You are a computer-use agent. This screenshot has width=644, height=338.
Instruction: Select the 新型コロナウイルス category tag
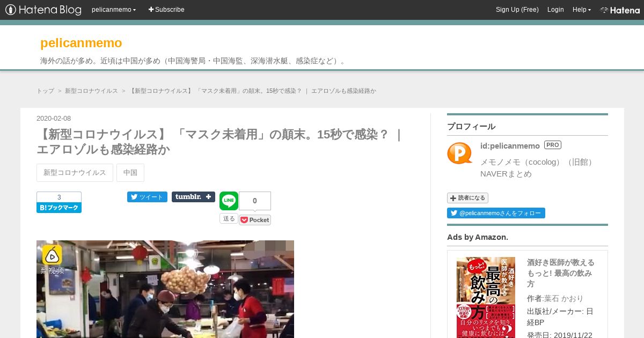75,173
